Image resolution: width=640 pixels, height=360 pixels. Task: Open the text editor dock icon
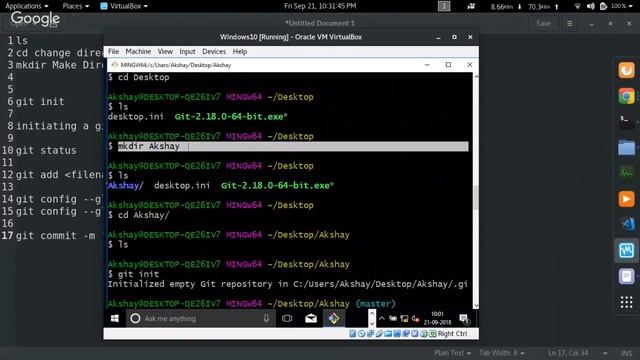point(626,276)
